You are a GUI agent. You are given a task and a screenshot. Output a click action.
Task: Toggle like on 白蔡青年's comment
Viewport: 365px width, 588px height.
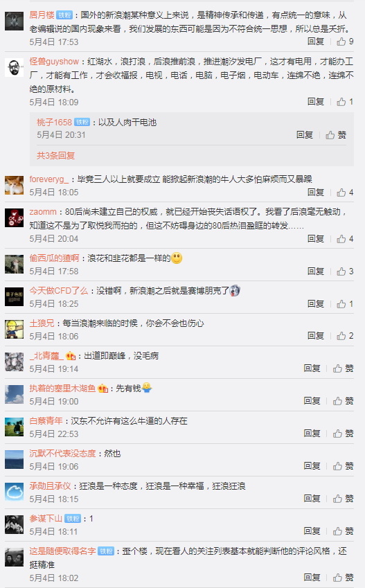coord(343,434)
